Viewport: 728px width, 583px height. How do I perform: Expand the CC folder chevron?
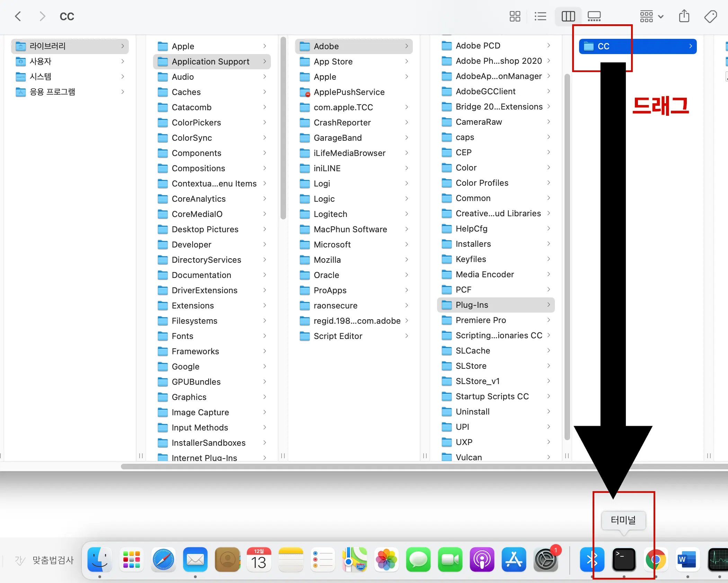[x=690, y=46]
